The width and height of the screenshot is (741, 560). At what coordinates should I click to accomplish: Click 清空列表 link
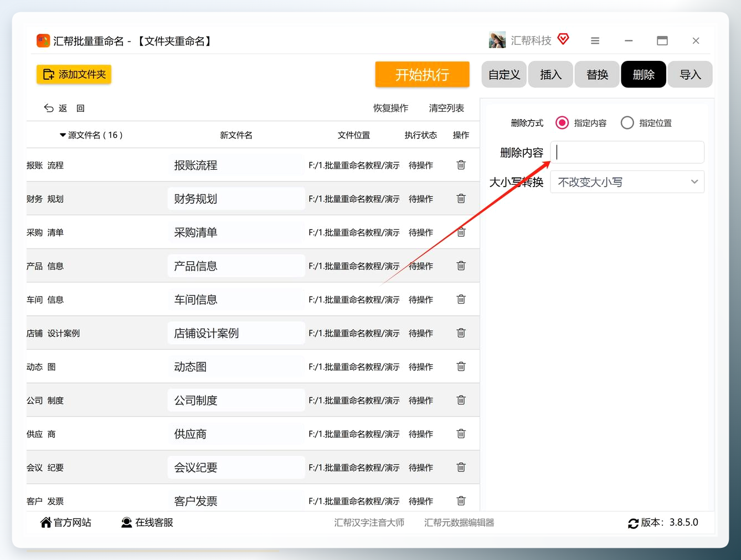tap(446, 108)
